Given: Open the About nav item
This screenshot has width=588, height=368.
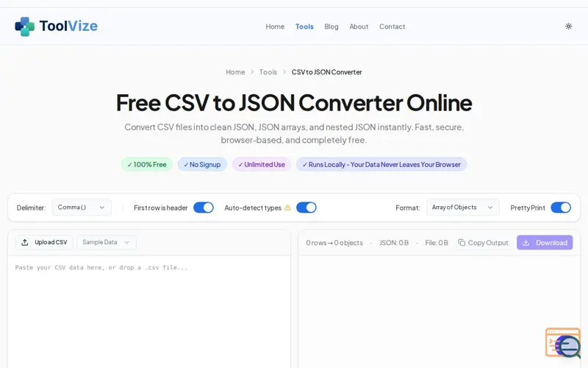Looking at the screenshot, I should pos(359,26).
